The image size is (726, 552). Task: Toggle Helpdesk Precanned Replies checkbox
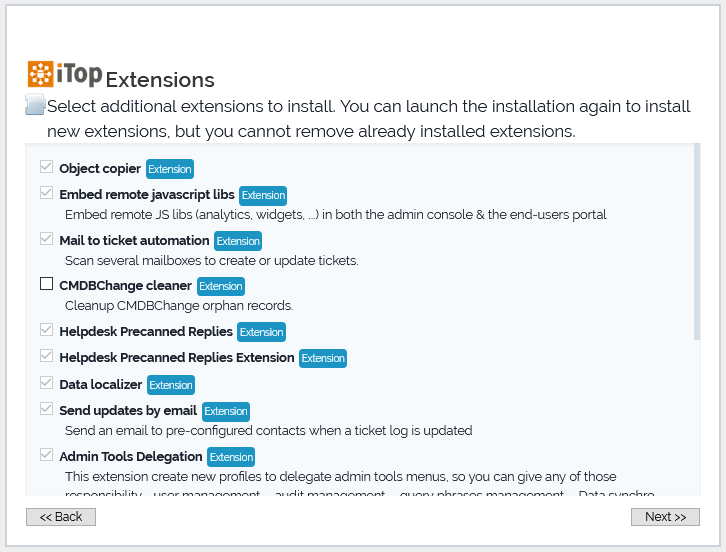tap(46, 329)
